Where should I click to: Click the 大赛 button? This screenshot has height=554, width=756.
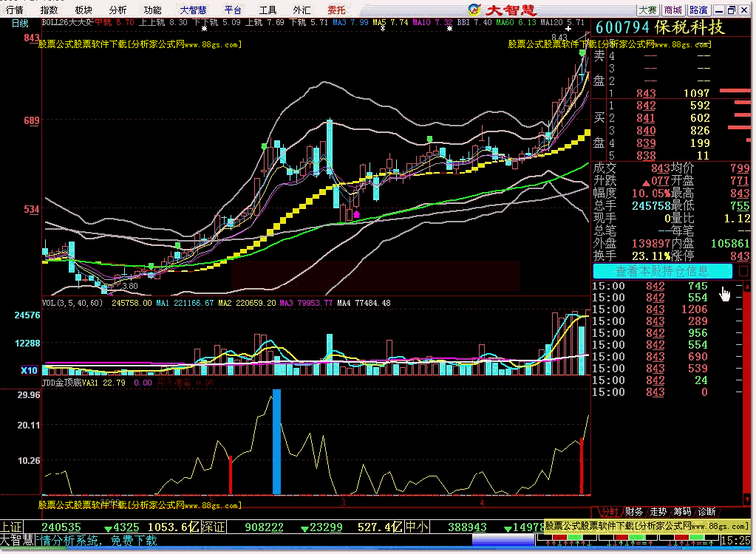[x=647, y=10]
